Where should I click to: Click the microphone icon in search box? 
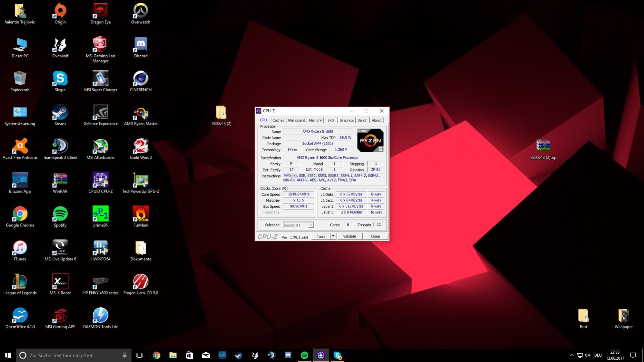pyautogui.click(x=125, y=355)
